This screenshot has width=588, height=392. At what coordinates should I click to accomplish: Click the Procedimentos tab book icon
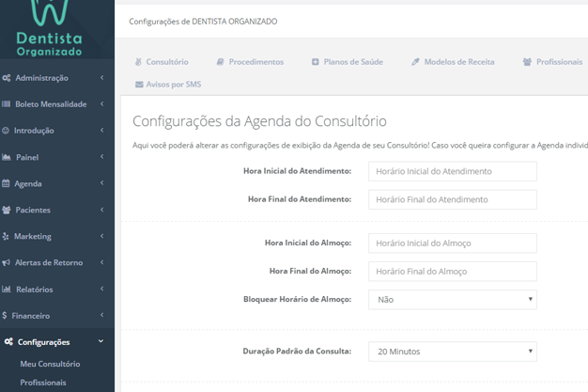tap(220, 62)
